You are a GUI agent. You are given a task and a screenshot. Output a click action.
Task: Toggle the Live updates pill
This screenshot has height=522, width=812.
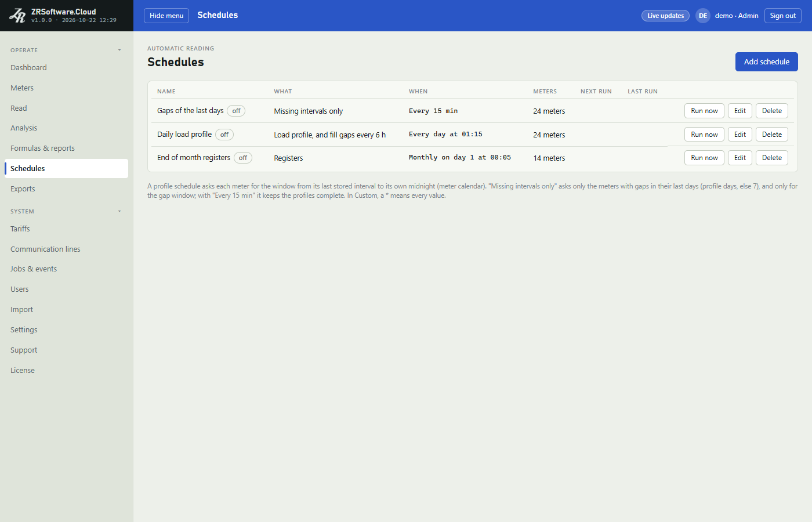(x=665, y=16)
